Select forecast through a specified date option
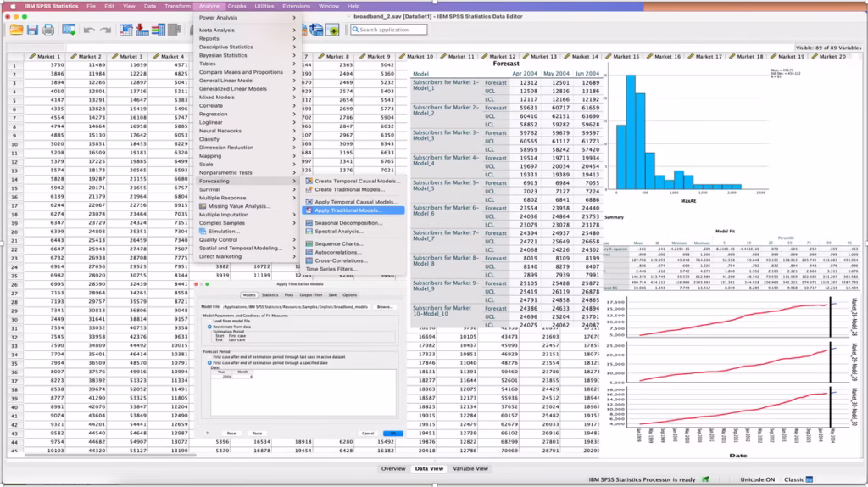868x487 pixels. [x=209, y=363]
